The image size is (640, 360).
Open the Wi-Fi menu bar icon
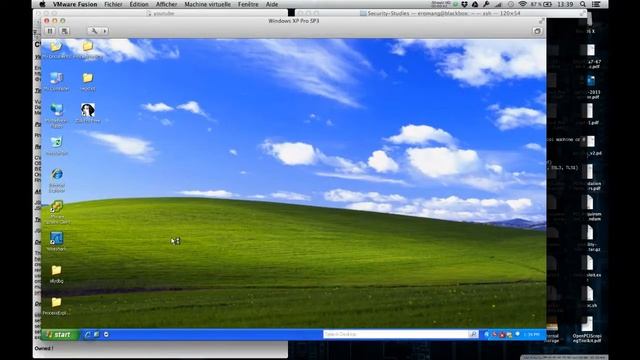point(522,4)
